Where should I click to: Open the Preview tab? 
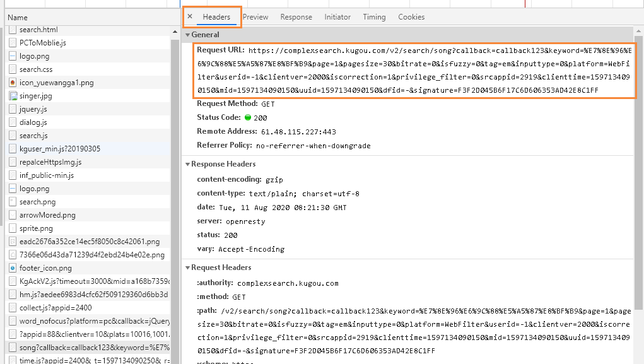pos(255,17)
